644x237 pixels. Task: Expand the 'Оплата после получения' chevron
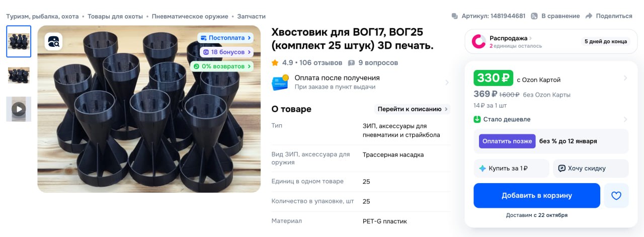(447, 83)
